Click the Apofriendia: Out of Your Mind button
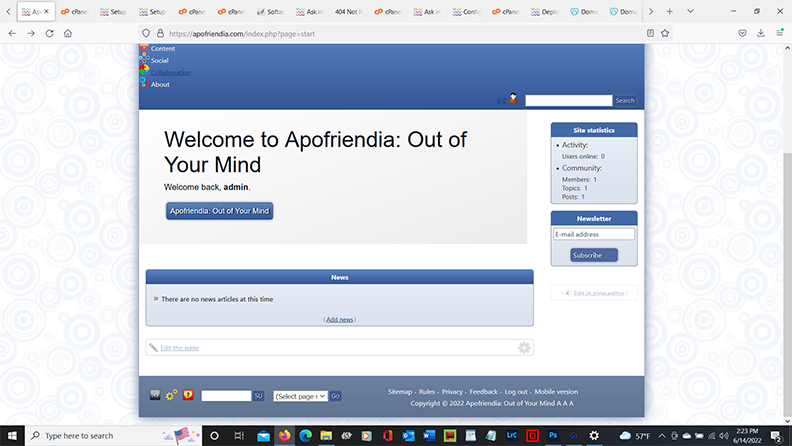 click(x=220, y=211)
